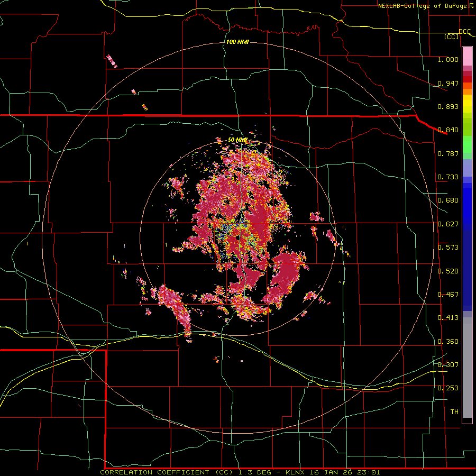Viewport: 476px width, 476px height.
Task: Select the 0.307 legend value
Action: [448, 365]
